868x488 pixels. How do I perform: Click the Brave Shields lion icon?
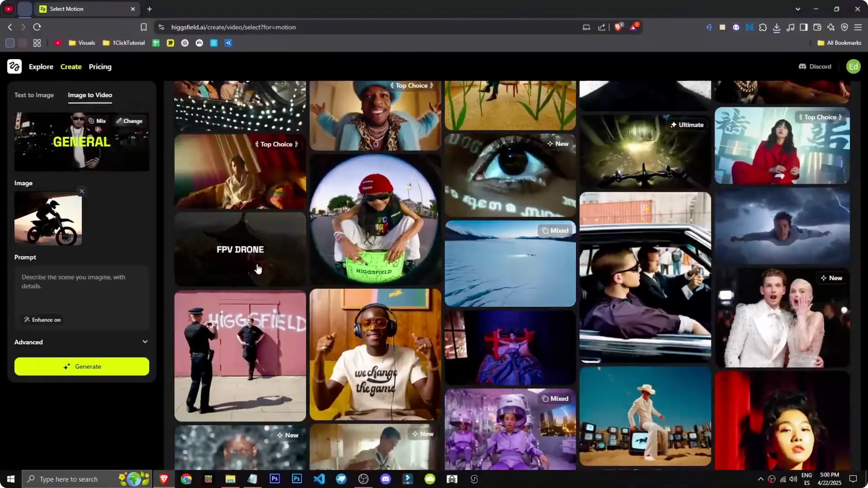[x=618, y=27]
